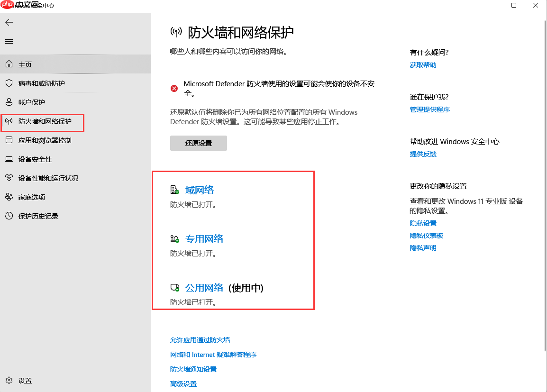Click the 防火墙和网络保护 signal icon
This screenshot has width=547, height=392.
[x=9, y=121]
